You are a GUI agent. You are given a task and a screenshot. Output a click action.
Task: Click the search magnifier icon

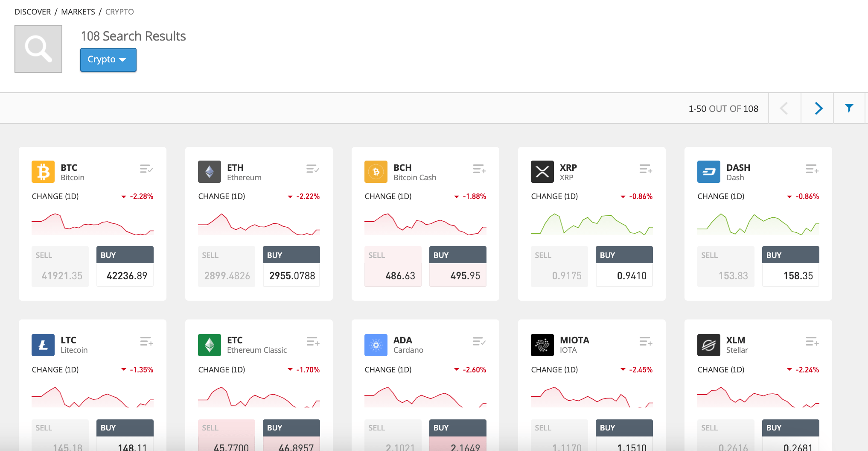coord(38,49)
